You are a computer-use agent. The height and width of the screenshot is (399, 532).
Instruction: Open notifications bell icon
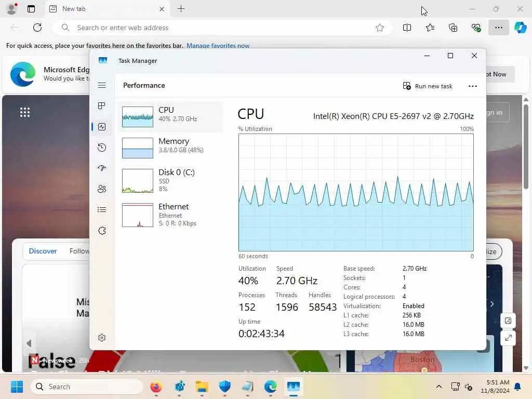[518, 387]
